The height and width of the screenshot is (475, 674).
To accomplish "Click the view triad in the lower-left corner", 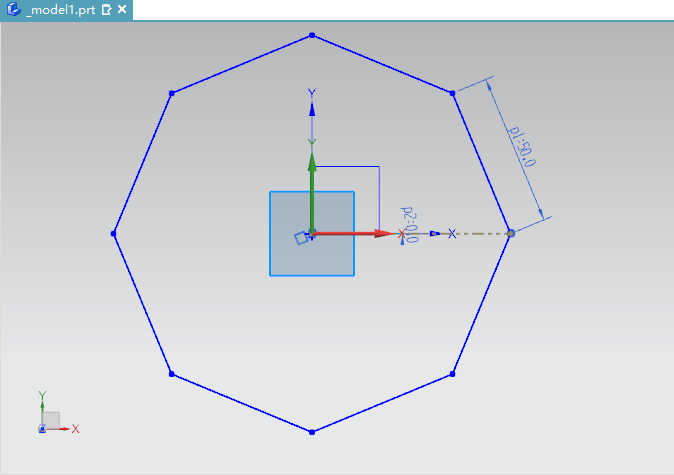I will [x=58, y=413].
